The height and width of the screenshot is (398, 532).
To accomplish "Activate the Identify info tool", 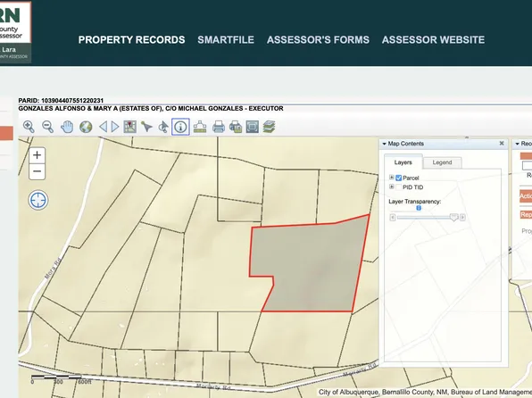I will point(180,127).
